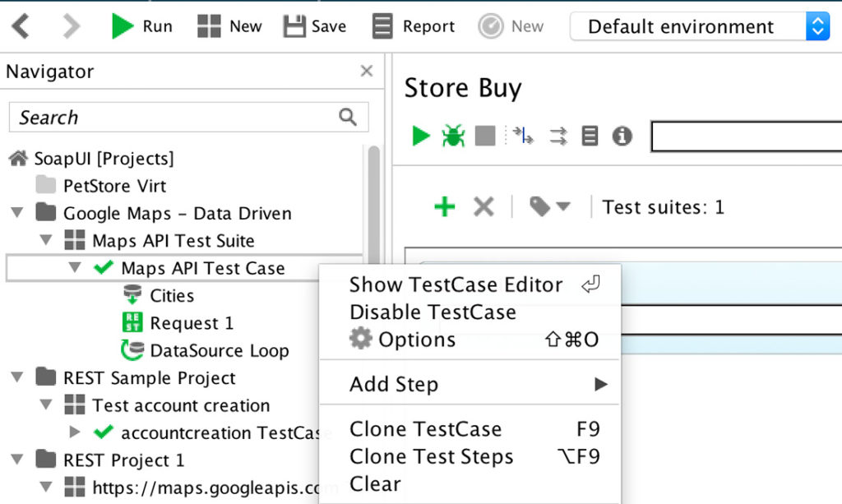Screen dimensions: 842x504
Task: Expand the accountcreation TestCase node
Action: (x=75, y=432)
